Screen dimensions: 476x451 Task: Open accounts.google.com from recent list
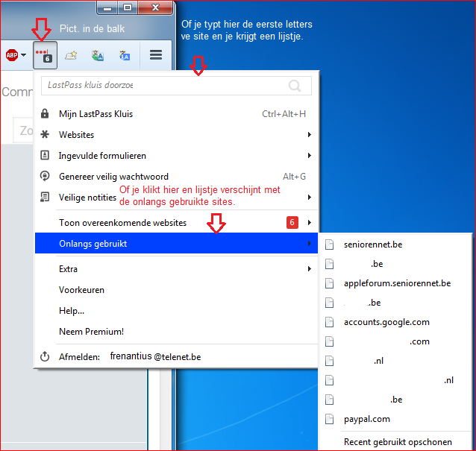386,322
